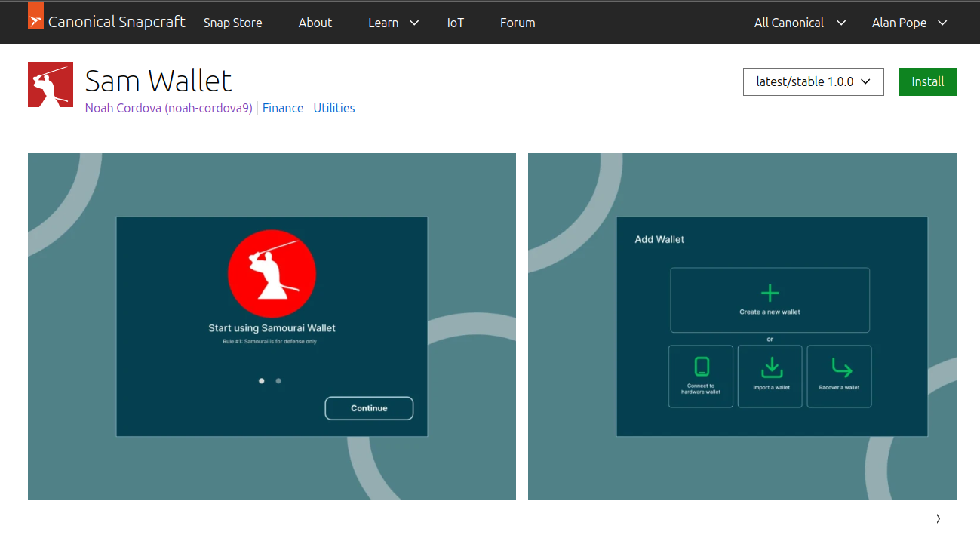Click the red Samourai logo in screenshot
This screenshot has height=541, width=980.
(272, 273)
